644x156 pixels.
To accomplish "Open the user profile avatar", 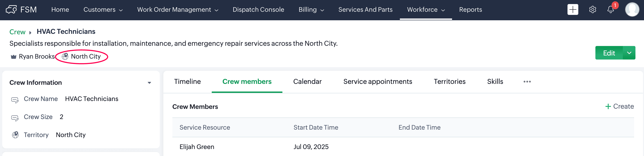I will [632, 9].
